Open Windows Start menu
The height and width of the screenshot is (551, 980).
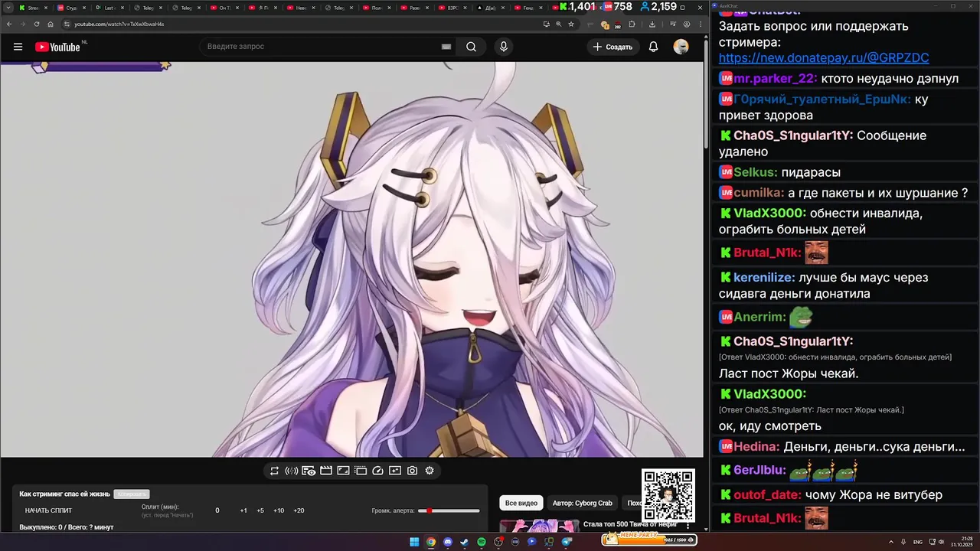tap(414, 542)
